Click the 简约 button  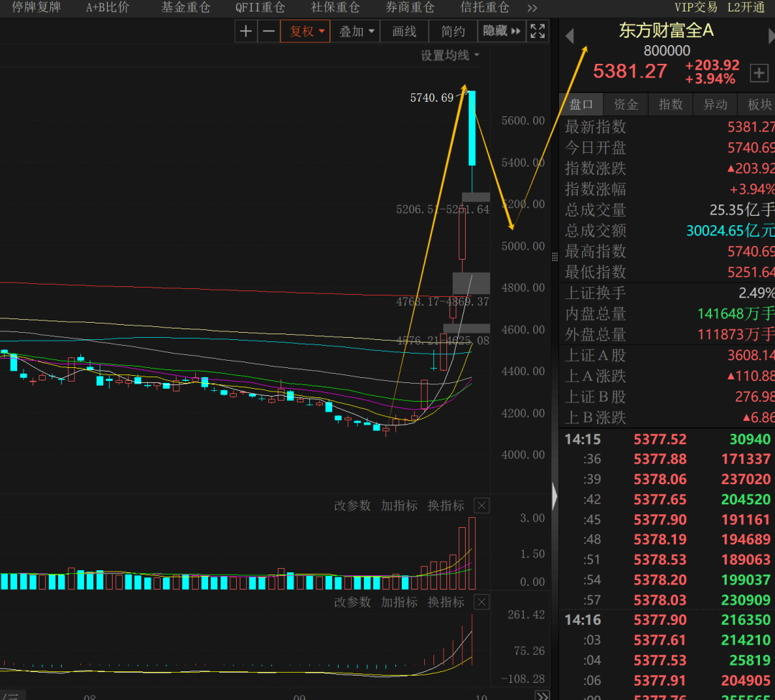(453, 31)
